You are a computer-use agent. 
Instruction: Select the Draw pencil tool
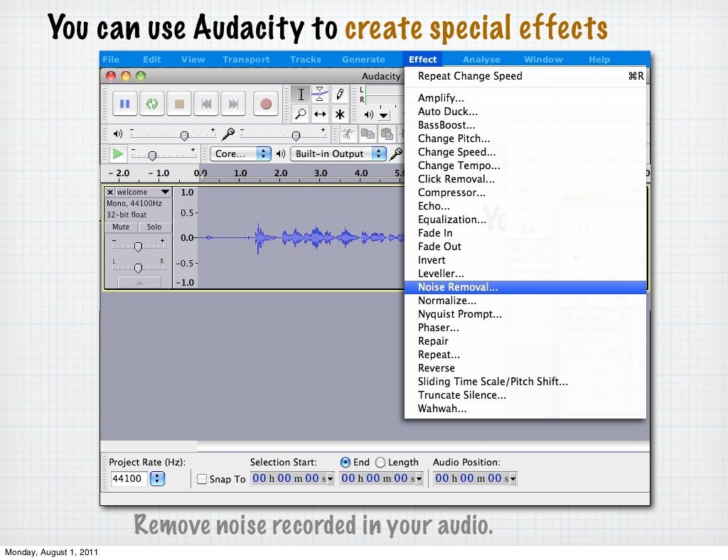pyautogui.click(x=340, y=95)
